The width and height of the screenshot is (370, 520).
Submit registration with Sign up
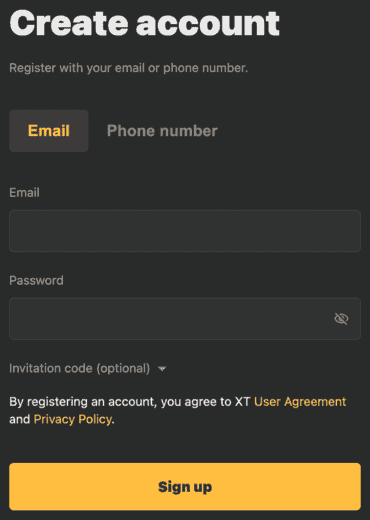pos(185,487)
